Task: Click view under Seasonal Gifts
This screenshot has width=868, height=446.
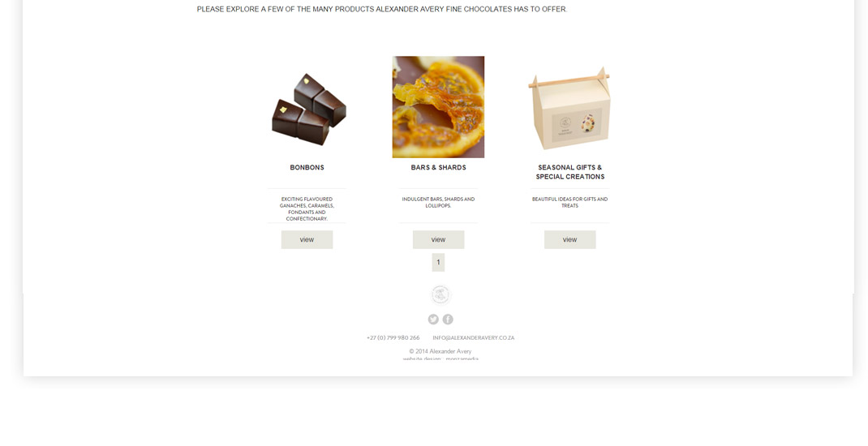Action: point(569,239)
